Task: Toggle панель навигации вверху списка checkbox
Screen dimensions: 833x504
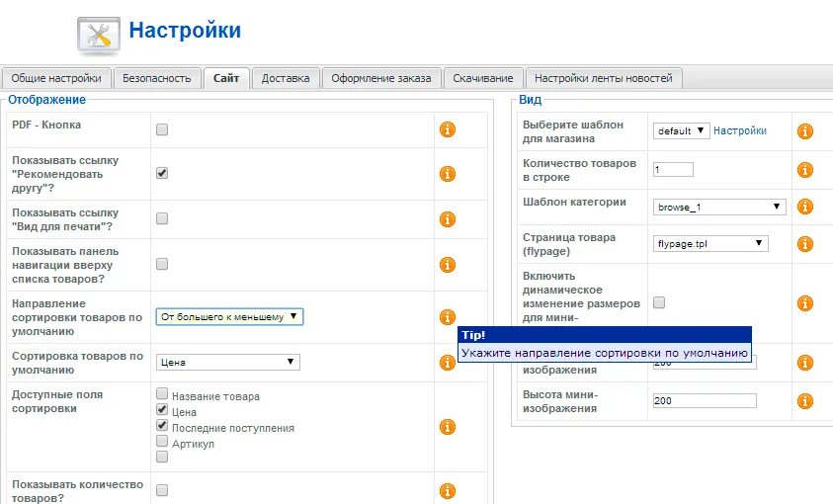Action: [x=162, y=264]
